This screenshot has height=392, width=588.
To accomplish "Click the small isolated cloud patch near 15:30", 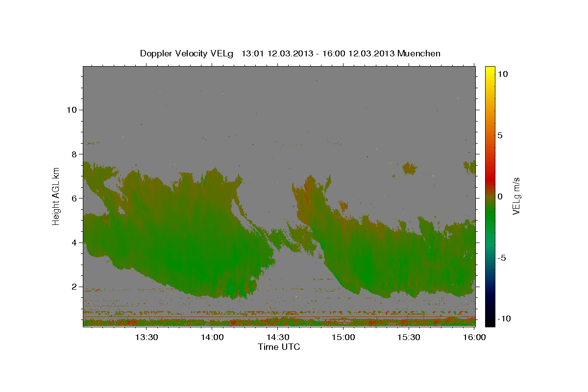I will [409, 169].
